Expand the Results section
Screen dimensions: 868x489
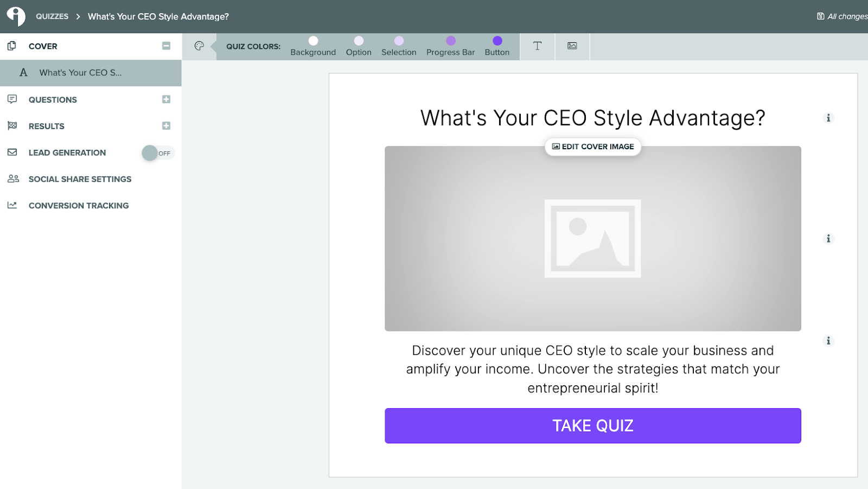coord(167,125)
